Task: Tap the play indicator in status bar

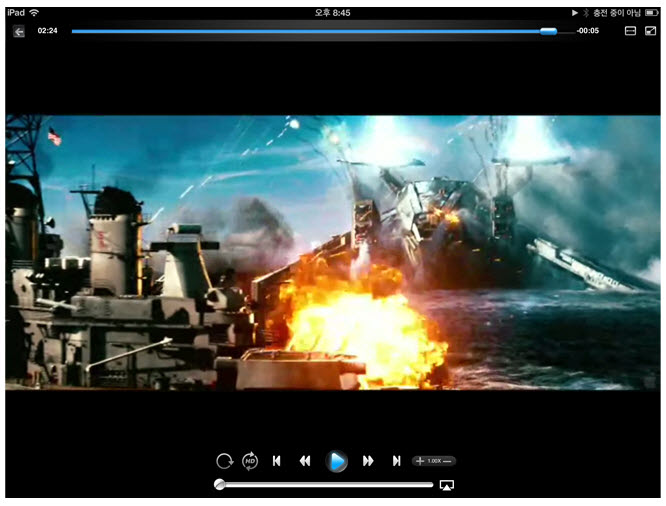Action: tap(575, 13)
